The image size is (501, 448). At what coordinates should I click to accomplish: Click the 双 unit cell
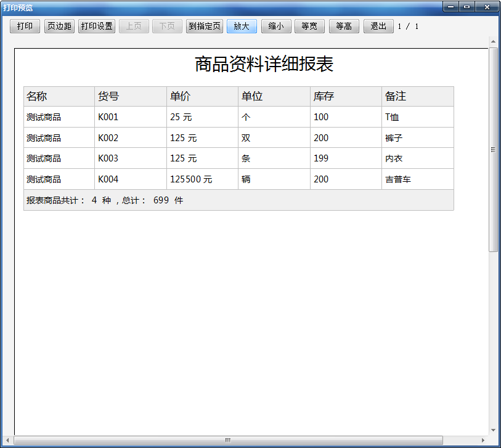coord(274,137)
